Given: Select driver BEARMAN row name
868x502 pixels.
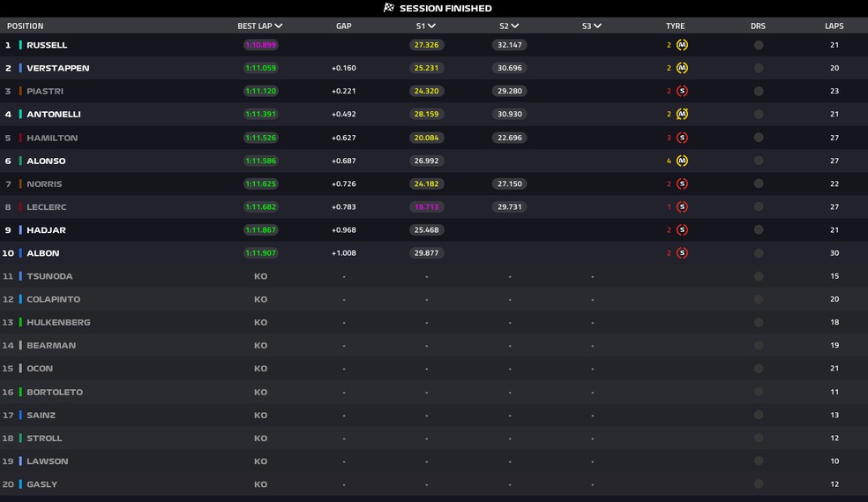Looking at the screenshot, I should pos(51,345).
